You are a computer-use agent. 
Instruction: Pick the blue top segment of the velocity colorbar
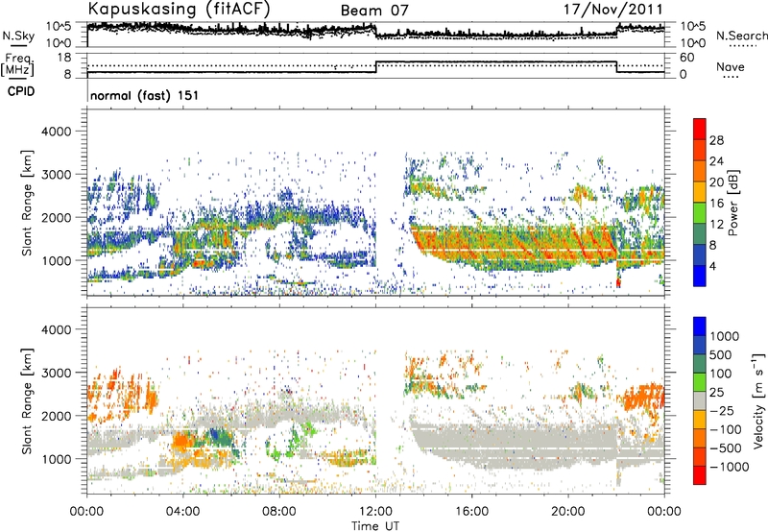(700, 326)
